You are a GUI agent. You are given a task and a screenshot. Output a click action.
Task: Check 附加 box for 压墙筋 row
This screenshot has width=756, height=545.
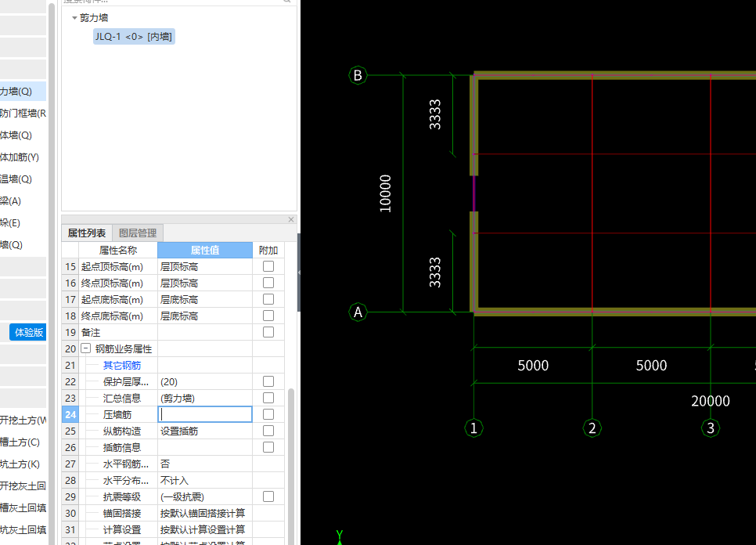coord(268,414)
